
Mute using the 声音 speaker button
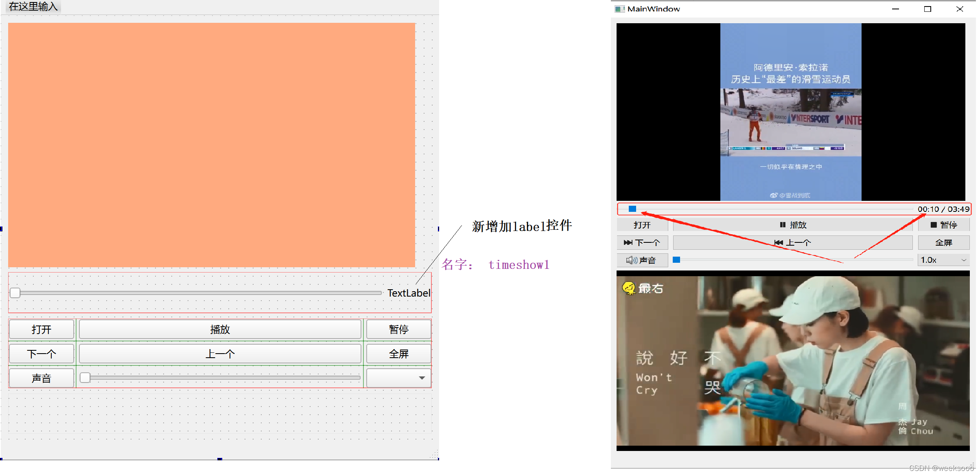pos(642,260)
